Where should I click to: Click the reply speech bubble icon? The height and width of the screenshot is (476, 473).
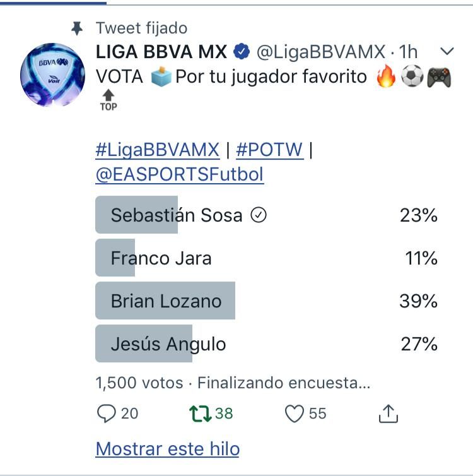click(106, 414)
